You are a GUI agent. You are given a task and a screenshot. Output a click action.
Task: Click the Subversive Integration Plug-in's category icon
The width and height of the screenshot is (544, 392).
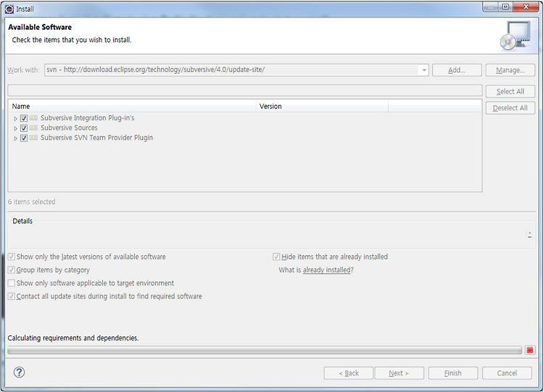click(x=33, y=118)
